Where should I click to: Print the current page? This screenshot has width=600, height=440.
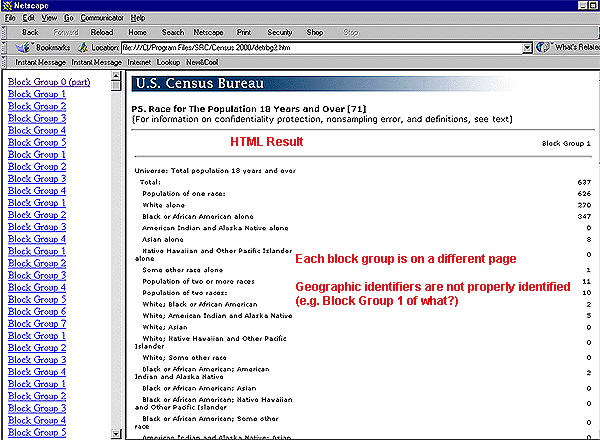click(244, 32)
